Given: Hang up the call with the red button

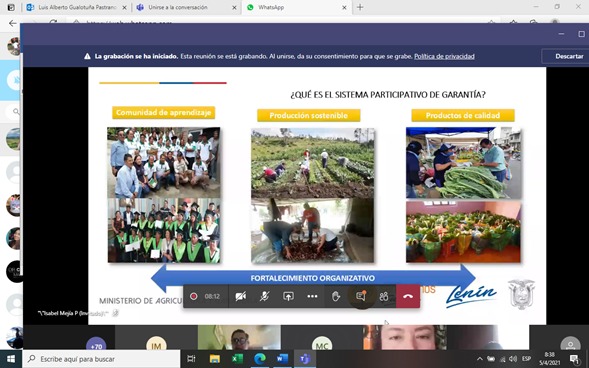Looking at the screenshot, I should point(408,296).
